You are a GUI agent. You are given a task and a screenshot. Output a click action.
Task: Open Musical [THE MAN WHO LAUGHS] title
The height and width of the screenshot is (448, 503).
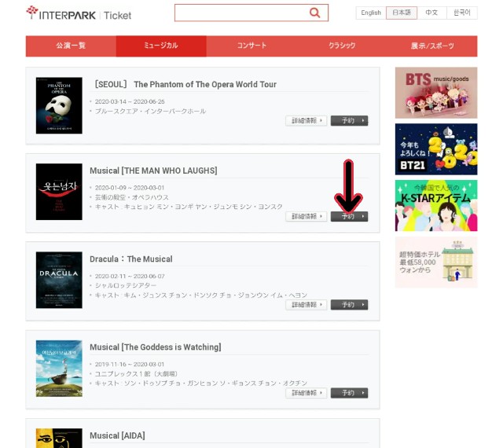point(153,171)
